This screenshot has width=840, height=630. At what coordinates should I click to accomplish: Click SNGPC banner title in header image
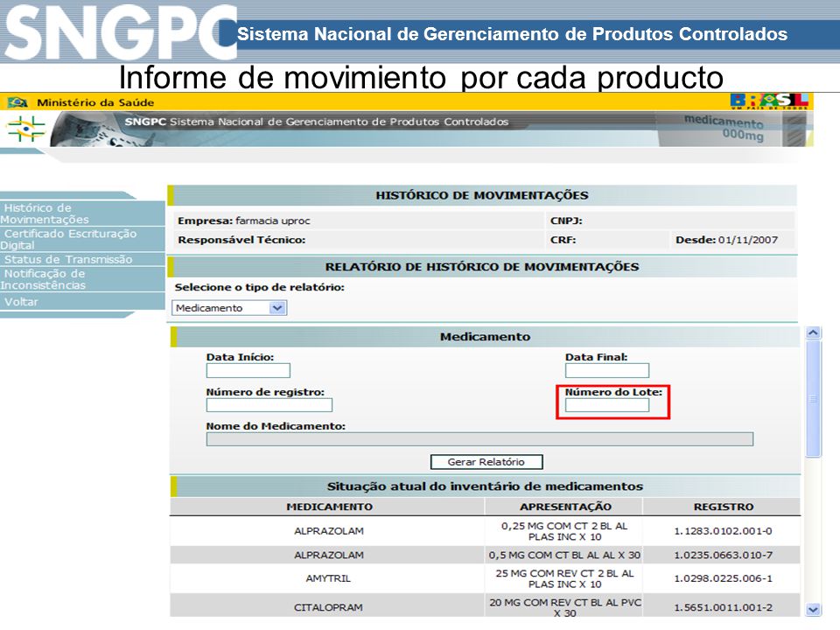[317, 122]
